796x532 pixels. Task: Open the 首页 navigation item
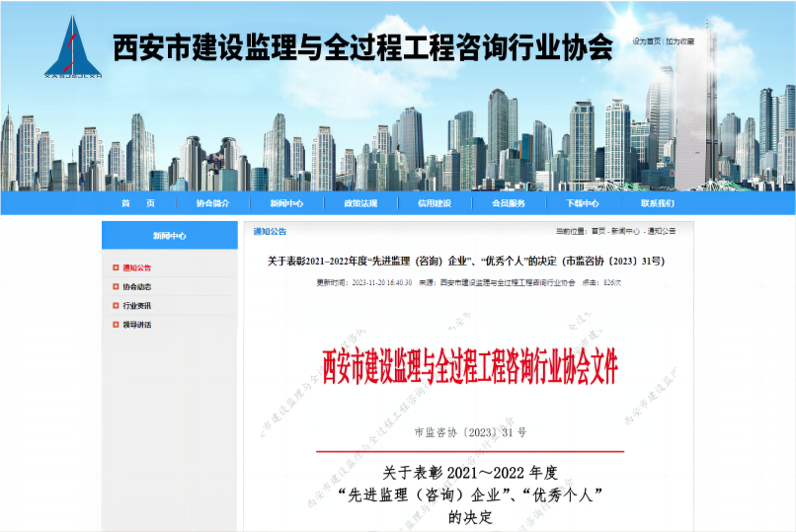click(x=138, y=203)
